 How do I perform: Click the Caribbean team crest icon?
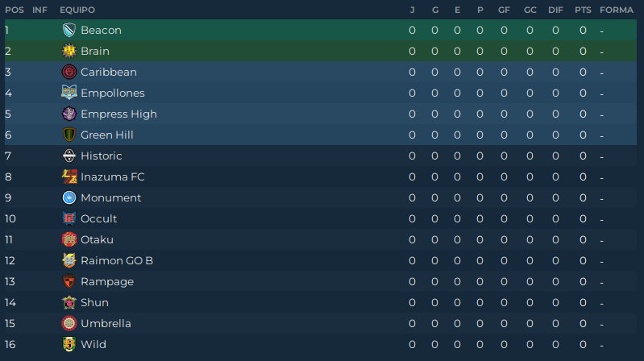[x=69, y=72]
